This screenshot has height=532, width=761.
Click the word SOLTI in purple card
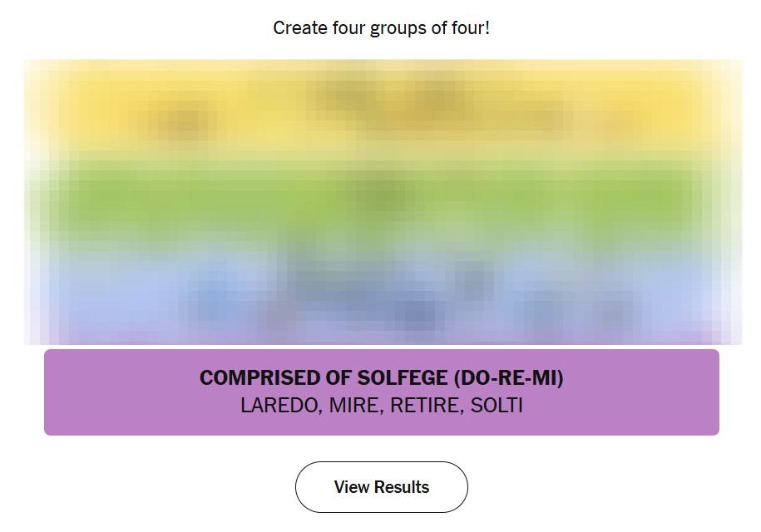497,406
